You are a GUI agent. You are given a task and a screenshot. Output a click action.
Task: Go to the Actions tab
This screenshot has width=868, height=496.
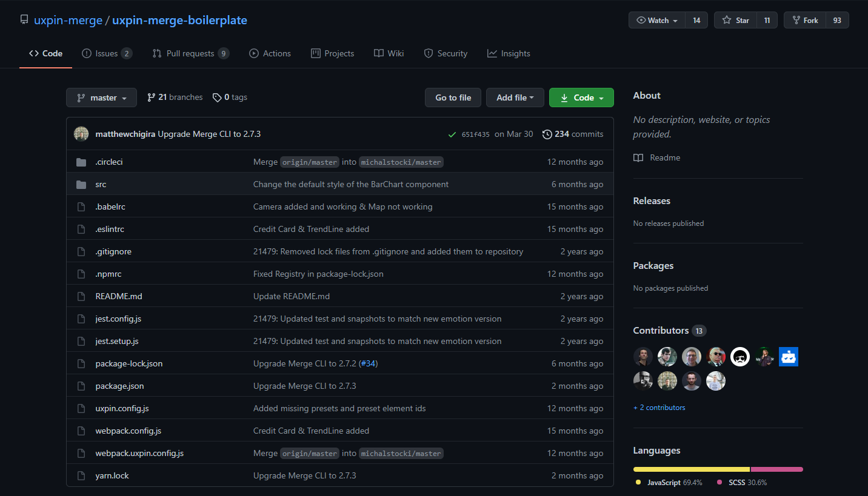[270, 53]
